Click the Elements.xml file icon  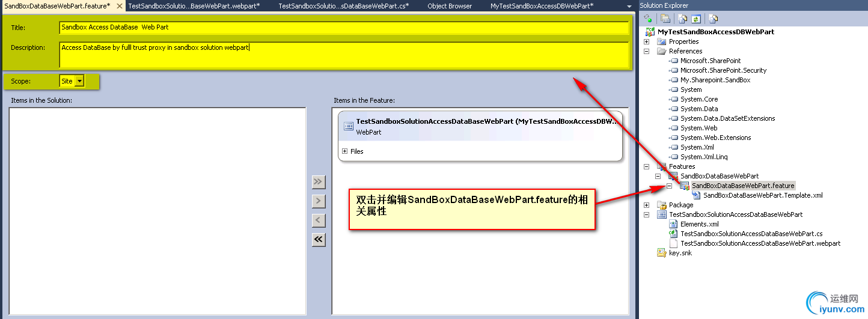(x=673, y=224)
